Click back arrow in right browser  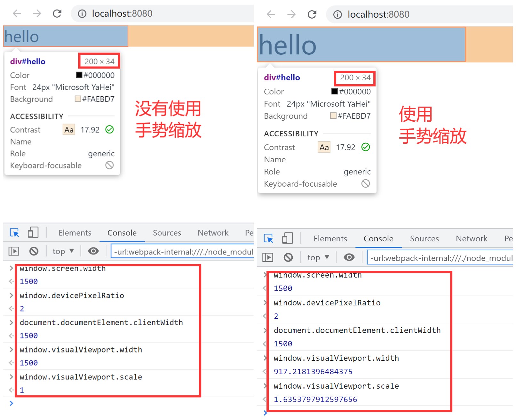[x=271, y=14]
